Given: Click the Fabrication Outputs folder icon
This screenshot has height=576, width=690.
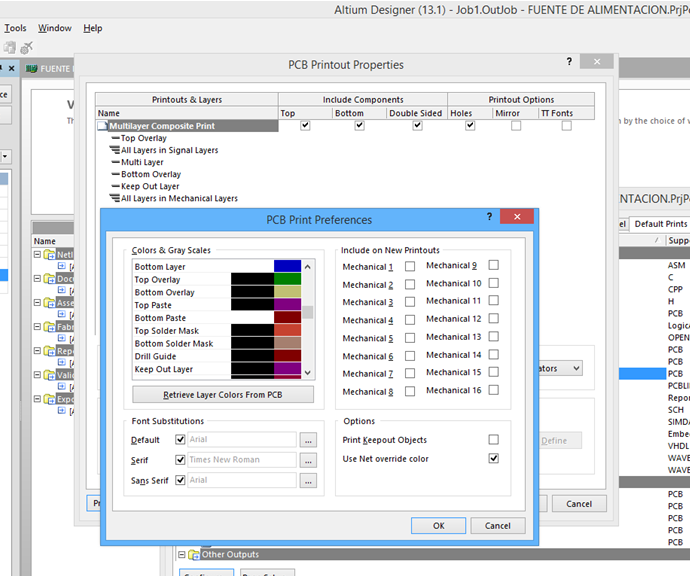Looking at the screenshot, I should (49, 327).
